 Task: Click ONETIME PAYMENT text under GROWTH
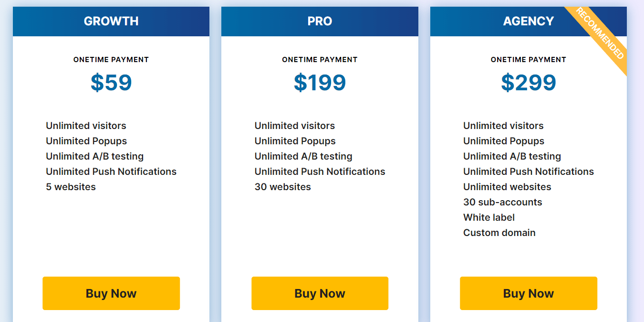(111, 59)
